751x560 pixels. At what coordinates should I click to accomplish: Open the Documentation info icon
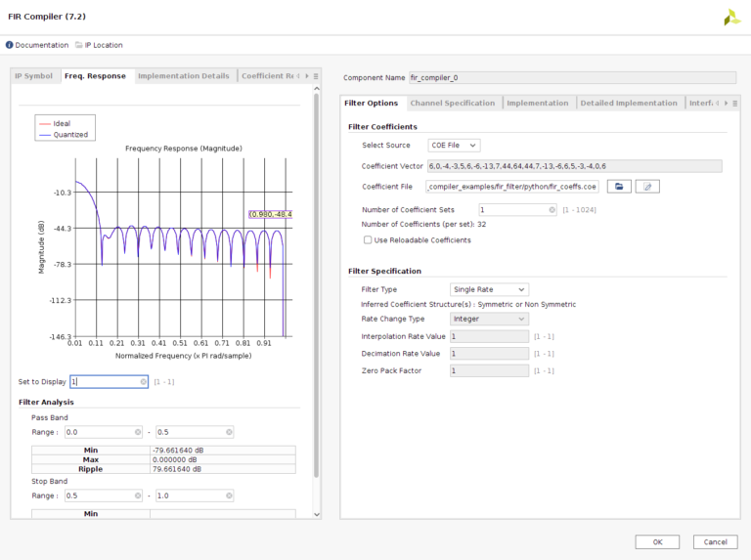click(9, 45)
